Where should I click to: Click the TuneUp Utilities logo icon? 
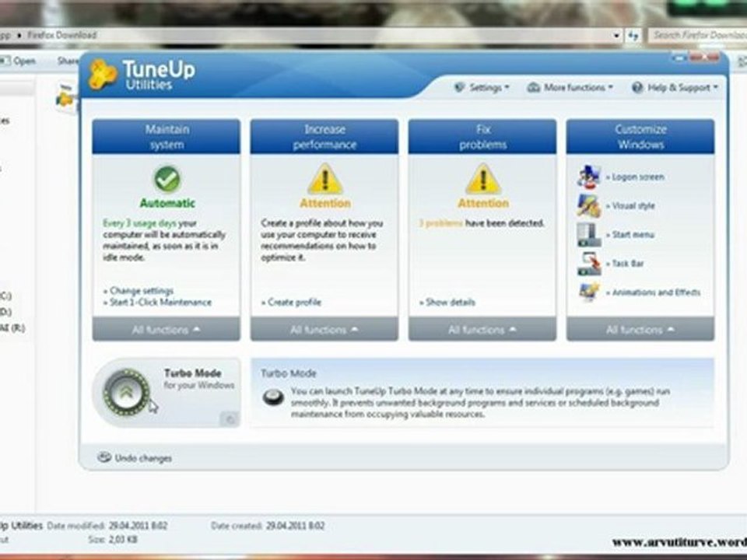point(103,75)
